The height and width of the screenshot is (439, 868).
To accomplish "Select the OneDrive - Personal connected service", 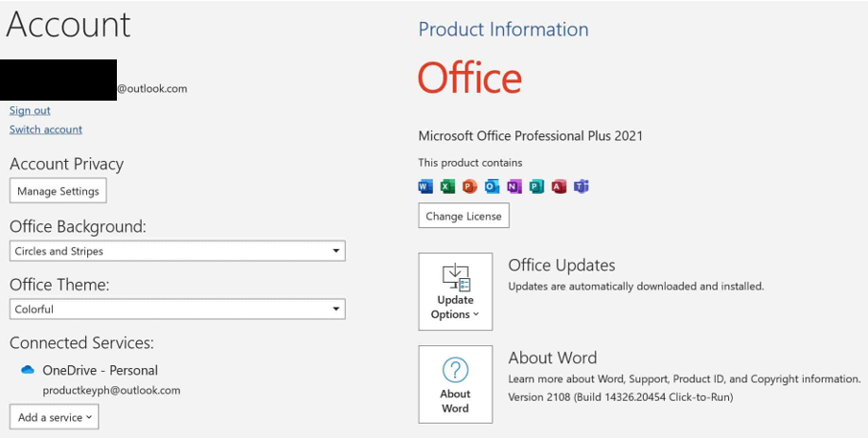I will pos(101,370).
